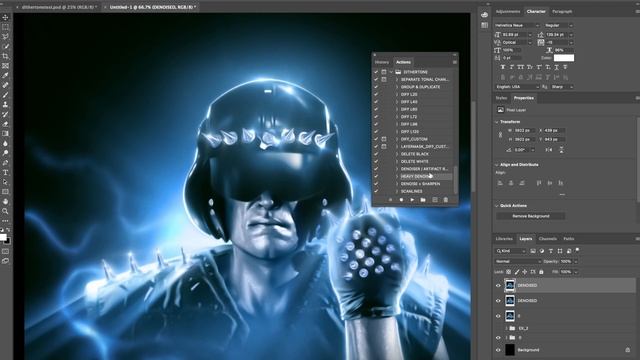Select the Hand tool
Viewport: 640px width, 360px height.
pos(5,202)
